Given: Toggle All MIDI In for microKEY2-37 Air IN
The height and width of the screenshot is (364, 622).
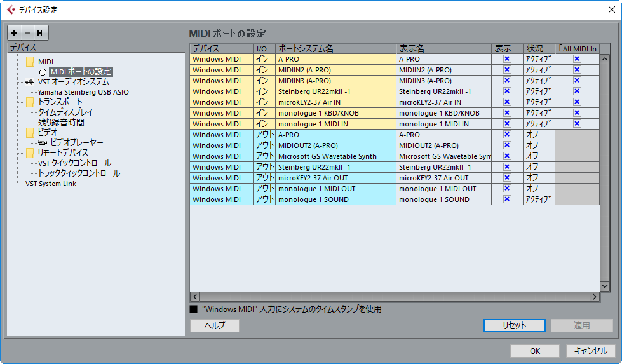Looking at the screenshot, I should coord(577,102).
